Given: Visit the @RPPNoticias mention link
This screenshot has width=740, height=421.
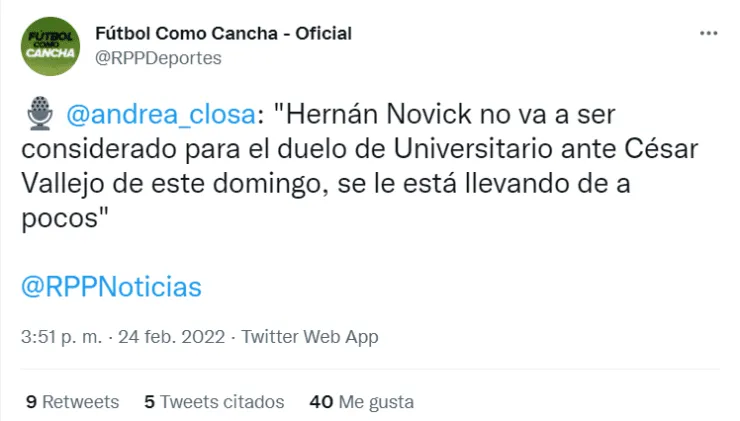Looking at the screenshot, I should (x=111, y=287).
